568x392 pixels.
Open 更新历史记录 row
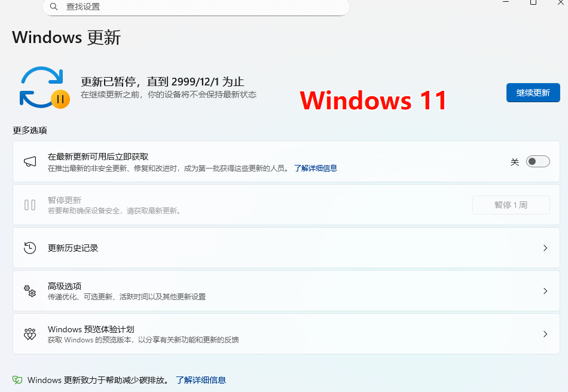click(x=286, y=248)
